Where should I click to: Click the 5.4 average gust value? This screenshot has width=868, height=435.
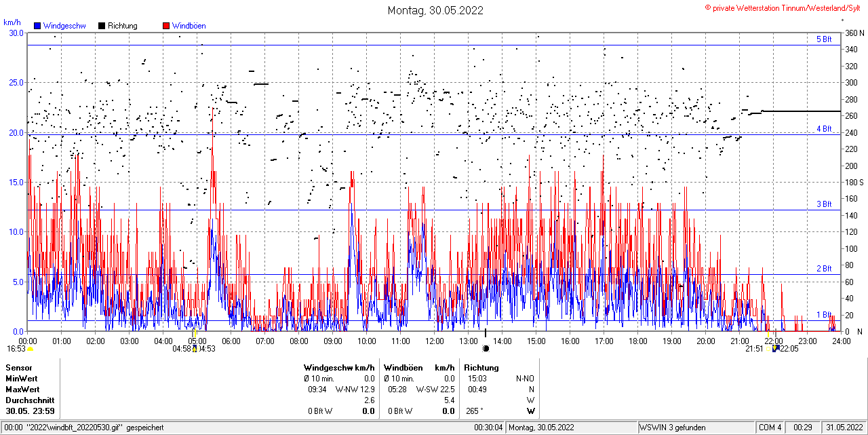click(x=449, y=400)
